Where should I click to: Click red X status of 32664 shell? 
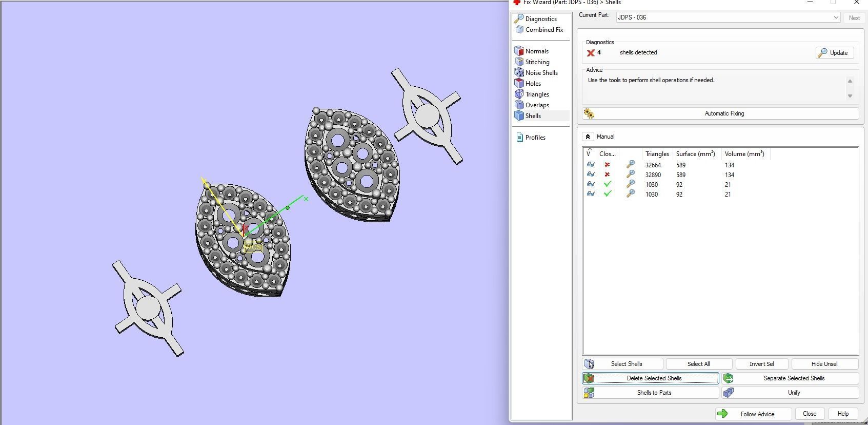(x=607, y=165)
